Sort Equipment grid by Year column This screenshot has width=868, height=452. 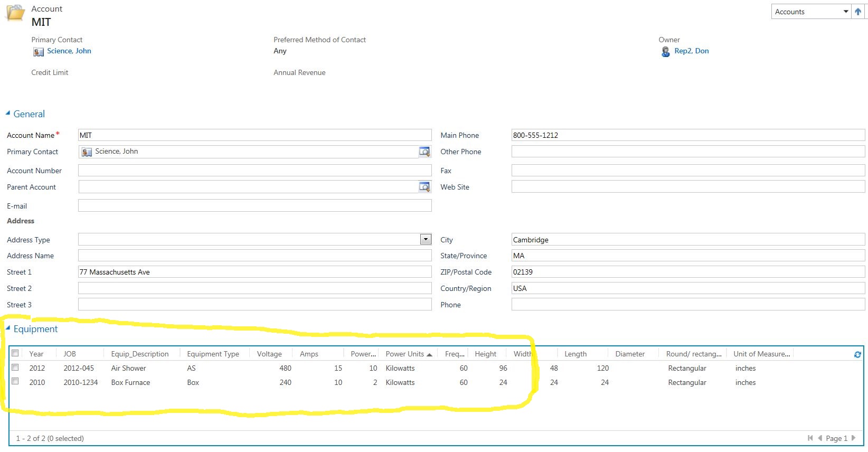pyautogui.click(x=36, y=354)
